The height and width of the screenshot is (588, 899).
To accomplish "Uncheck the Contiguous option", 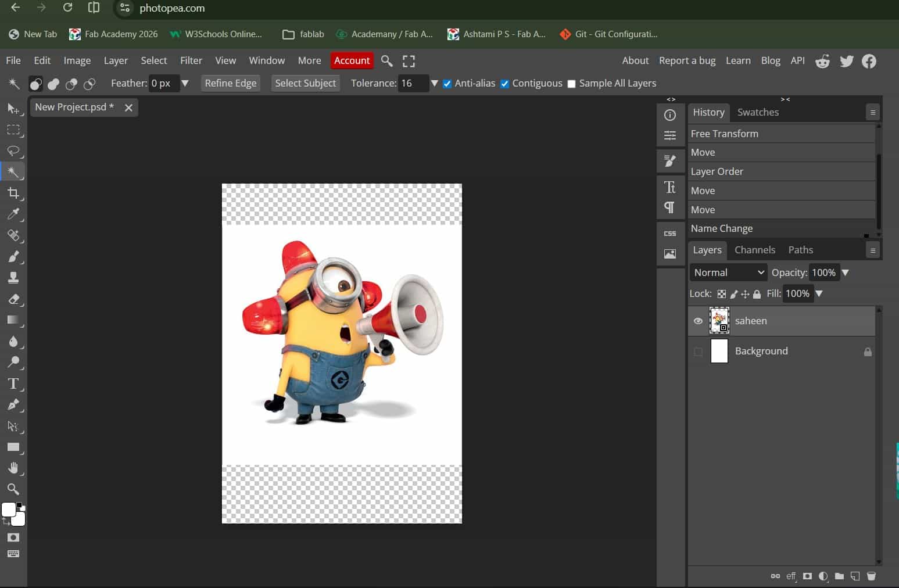I will click(504, 84).
